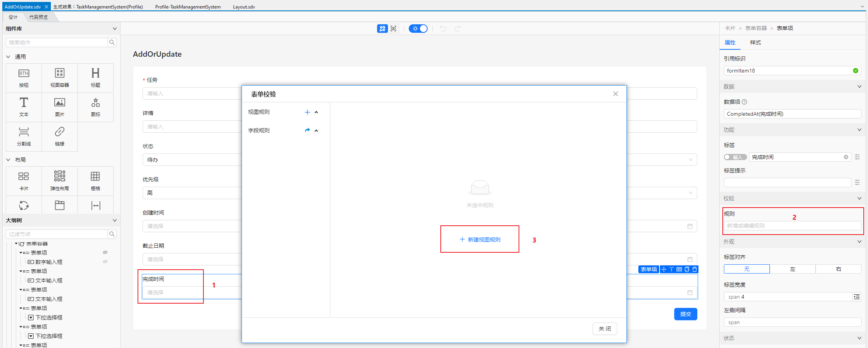Viewport: 868px width, 348px height.
Task: Pick the Flex layout (弹性布局) component
Action: (60, 181)
